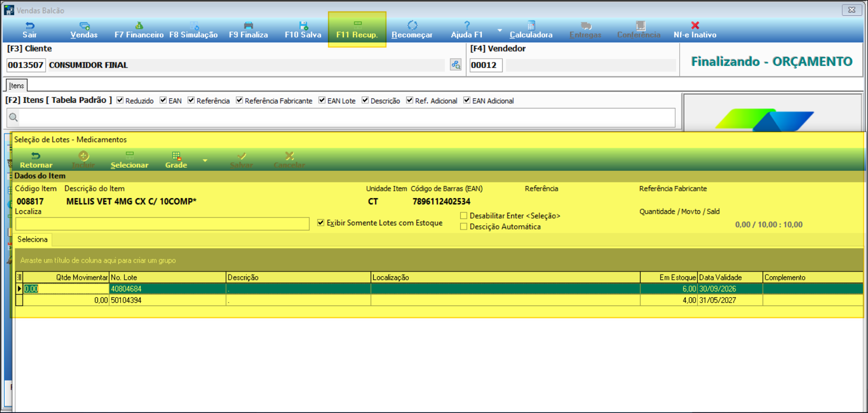868x413 pixels.
Task: Expand dropdown arrow beside Ajuda F1
Action: pos(500,30)
